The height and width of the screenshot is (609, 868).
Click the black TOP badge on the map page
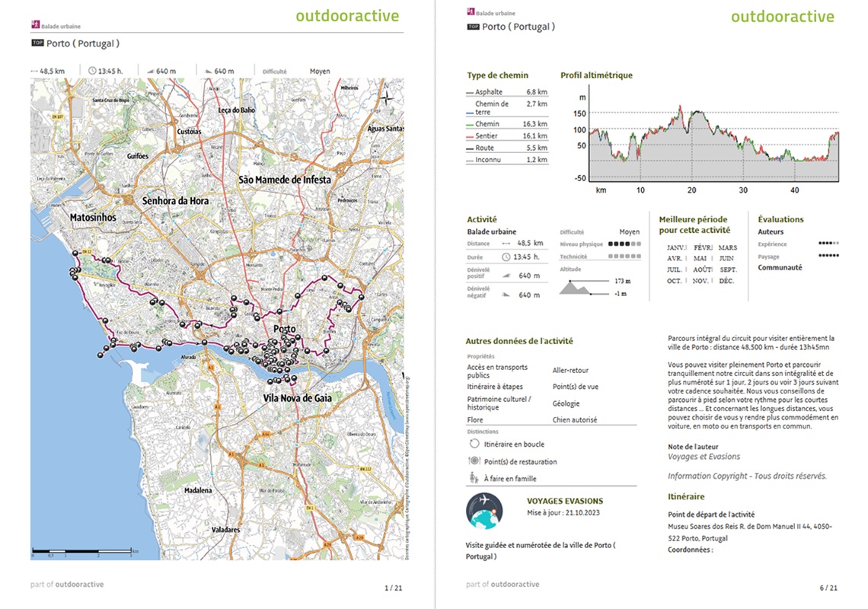point(38,43)
